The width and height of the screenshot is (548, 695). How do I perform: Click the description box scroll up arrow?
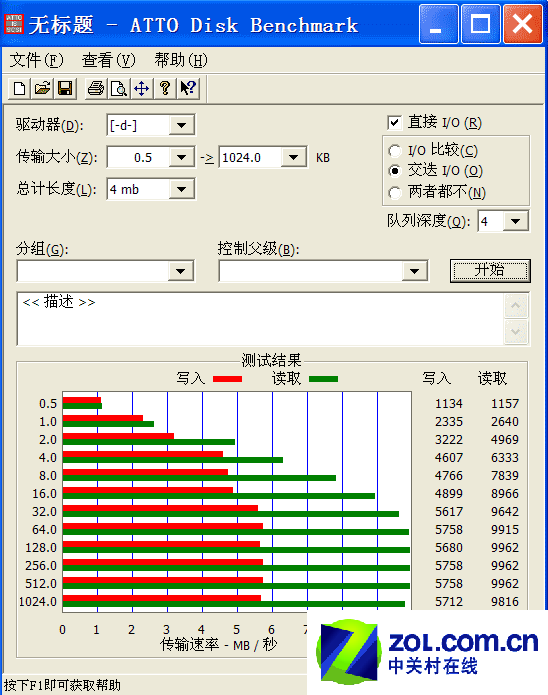516,306
